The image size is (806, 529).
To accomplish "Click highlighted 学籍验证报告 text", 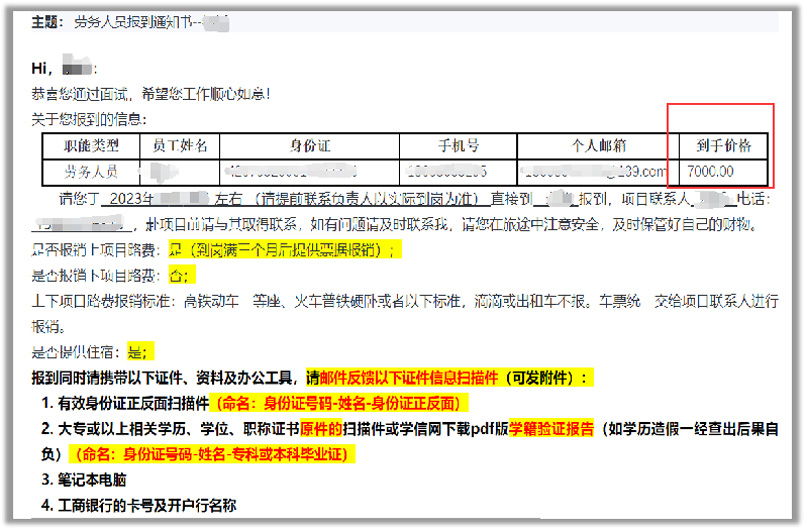I will (x=552, y=428).
